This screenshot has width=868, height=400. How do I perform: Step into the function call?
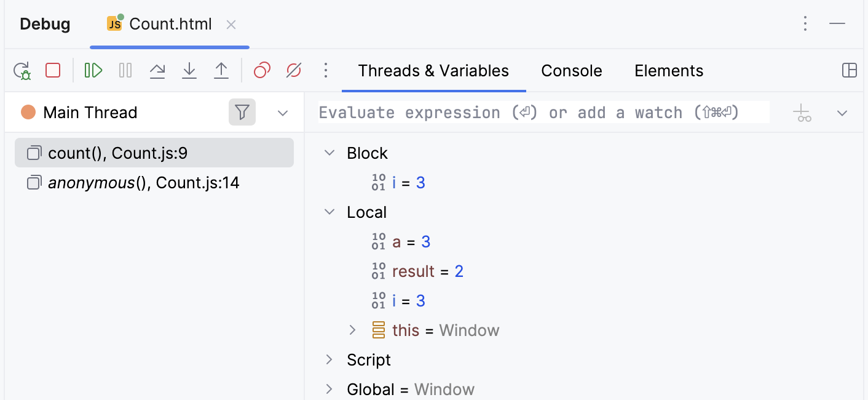[x=189, y=71]
